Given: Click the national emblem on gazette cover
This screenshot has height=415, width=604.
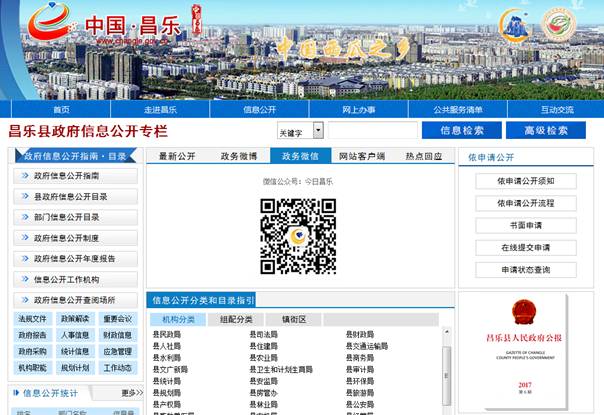Looking at the screenshot, I should 524,311.
